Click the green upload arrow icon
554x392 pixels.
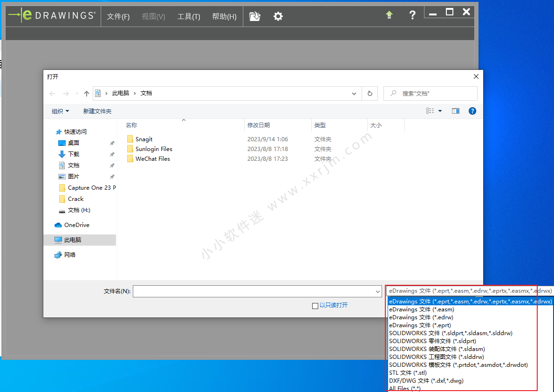tap(389, 15)
